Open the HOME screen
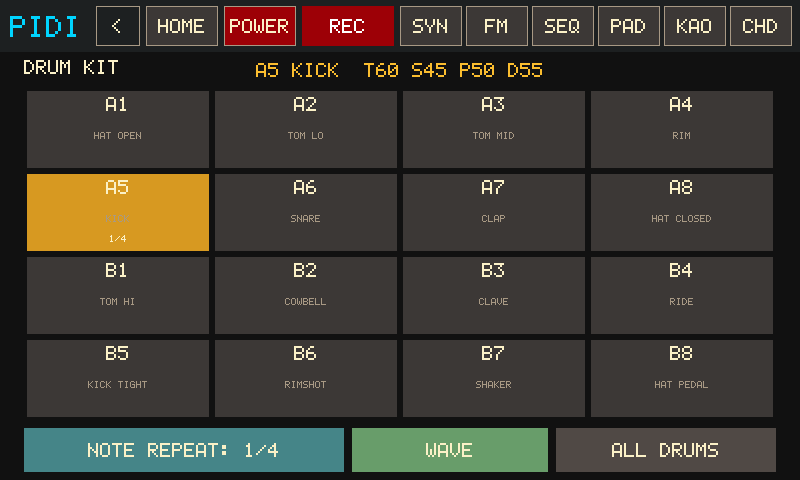This screenshot has height=480, width=800. click(x=182, y=26)
